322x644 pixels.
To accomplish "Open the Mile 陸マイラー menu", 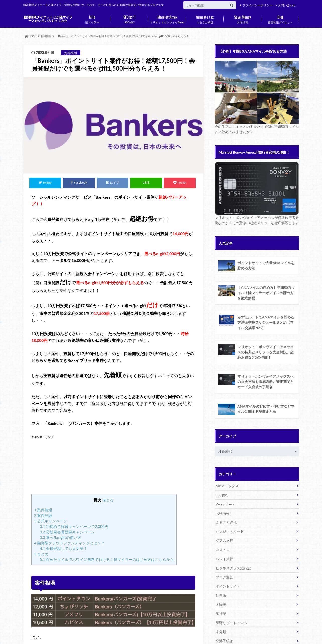I will pos(92,19).
